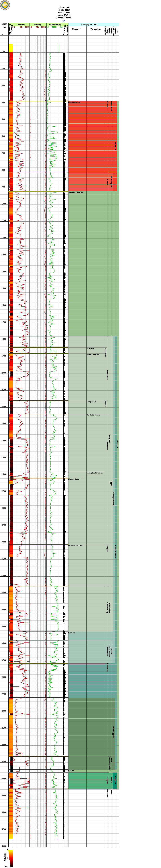Click the 'Members' column header
The height and width of the screenshot is (868, 161).
pos(76,29)
